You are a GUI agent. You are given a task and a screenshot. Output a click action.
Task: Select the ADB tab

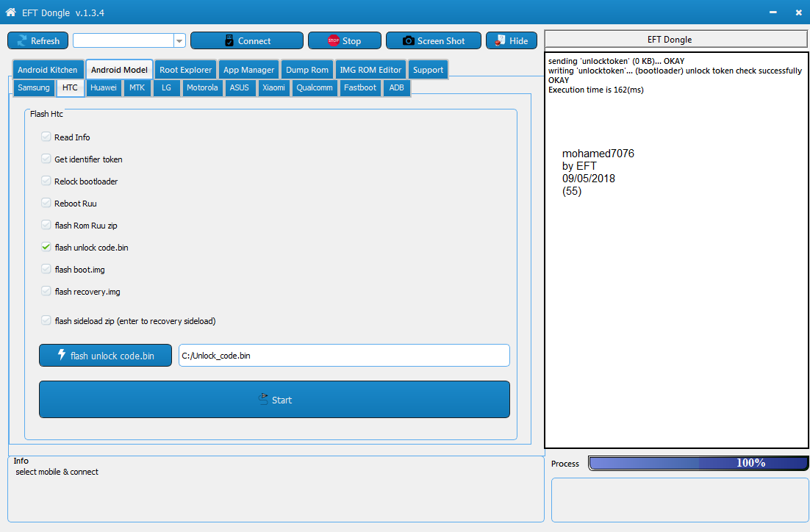coord(396,87)
